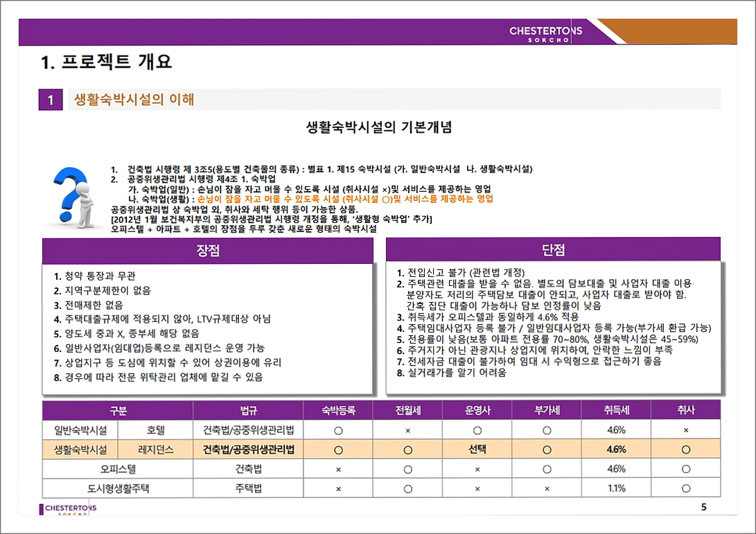The width and height of the screenshot is (756, 534).
Task: Select advantage '3. 전매제한 없음'
Action: click(x=88, y=305)
